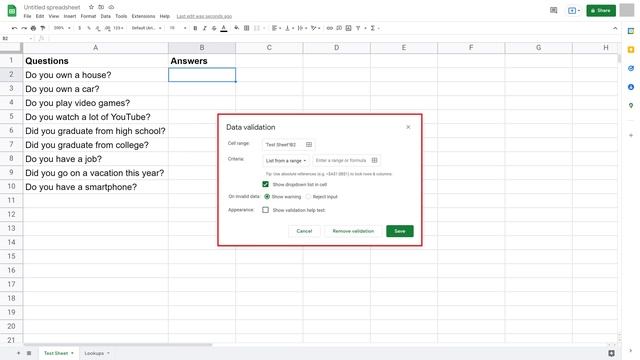
Task: Format as currency with dollar icon
Action: pyautogui.click(x=80, y=28)
